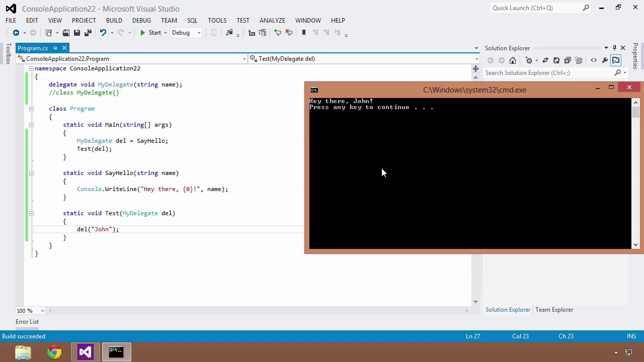Click the Undo icon in toolbar

(103, 33)
